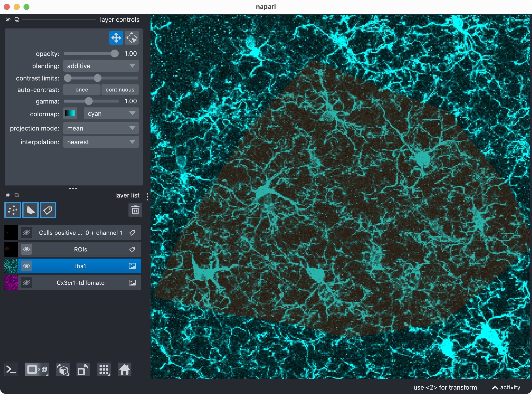The width and height of the screenshot is (532, 394).
Task: Hide the layer list dock eye icon
Action: point(8,195)
